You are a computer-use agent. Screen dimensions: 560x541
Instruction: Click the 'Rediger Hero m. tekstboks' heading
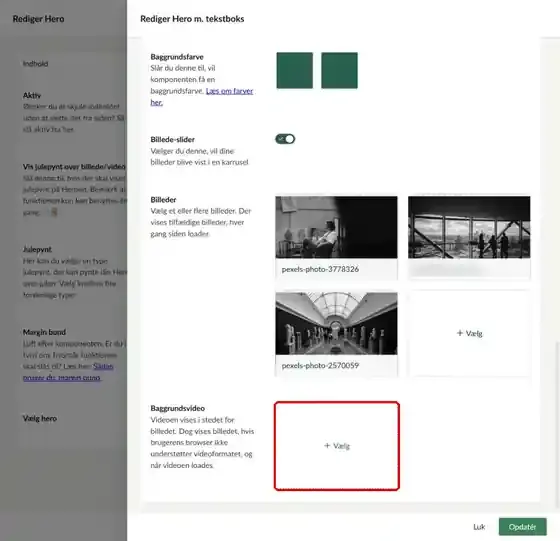192,19
